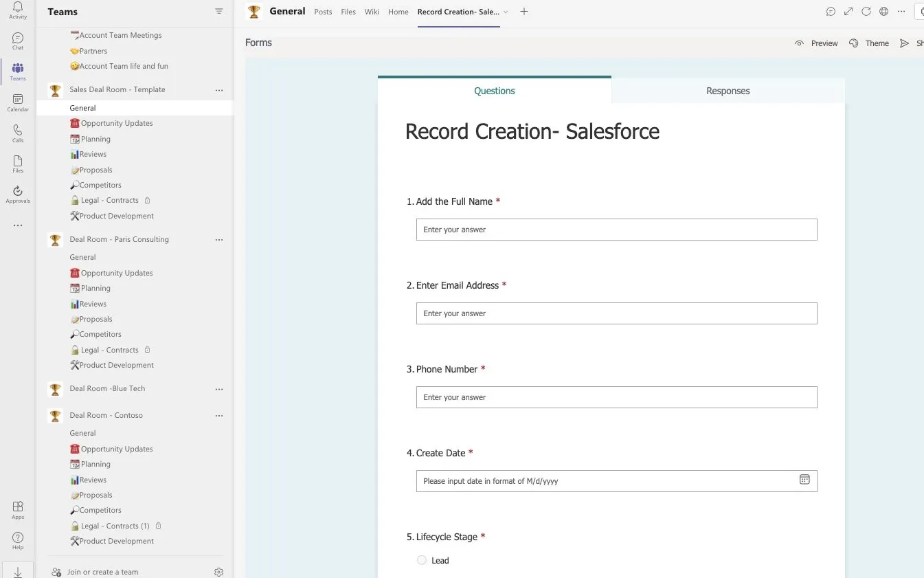
Task: Switch to the Posts tab
Action: (323, 12)
